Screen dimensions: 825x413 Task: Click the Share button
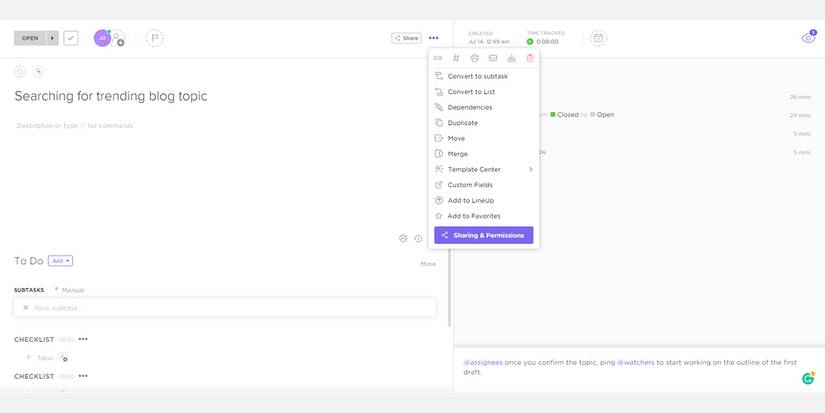tap(406, 38)
